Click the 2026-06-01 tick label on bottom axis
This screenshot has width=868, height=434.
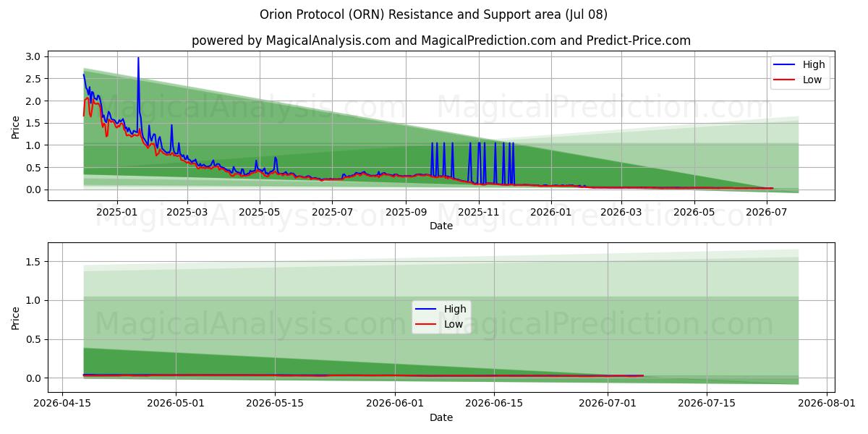coord(395,404)
